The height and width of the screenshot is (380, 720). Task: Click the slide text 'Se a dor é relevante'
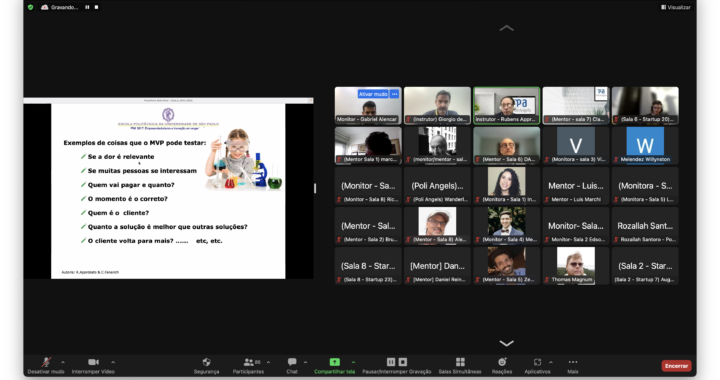pos(121,156)
